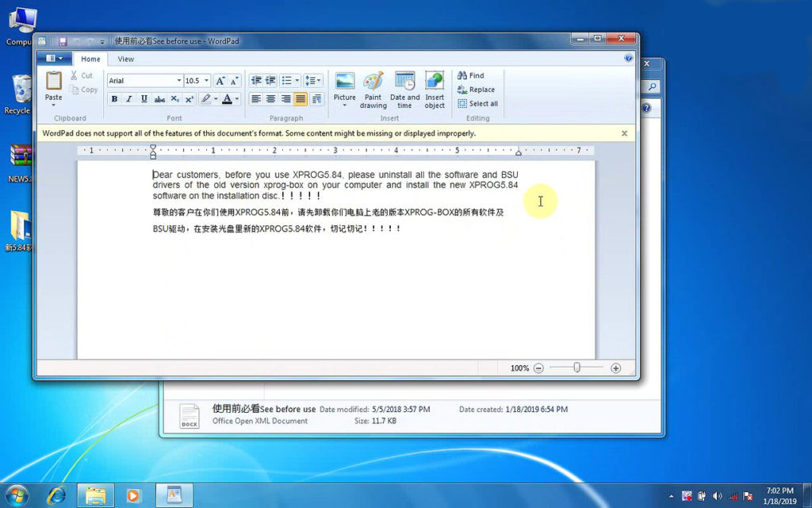This screenshot has height=508, width=812.
Task: Click the Copy button in Clipboard group
Action: point(83,90)
